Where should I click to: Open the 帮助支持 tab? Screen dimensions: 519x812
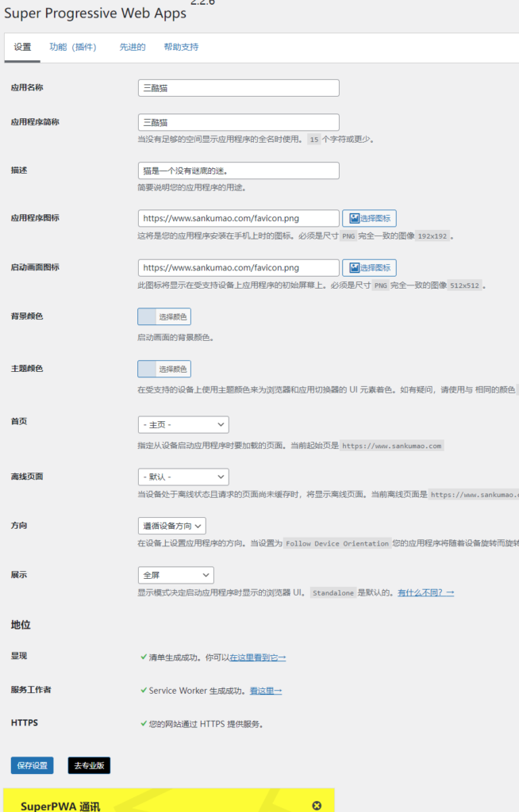[181, 48]
